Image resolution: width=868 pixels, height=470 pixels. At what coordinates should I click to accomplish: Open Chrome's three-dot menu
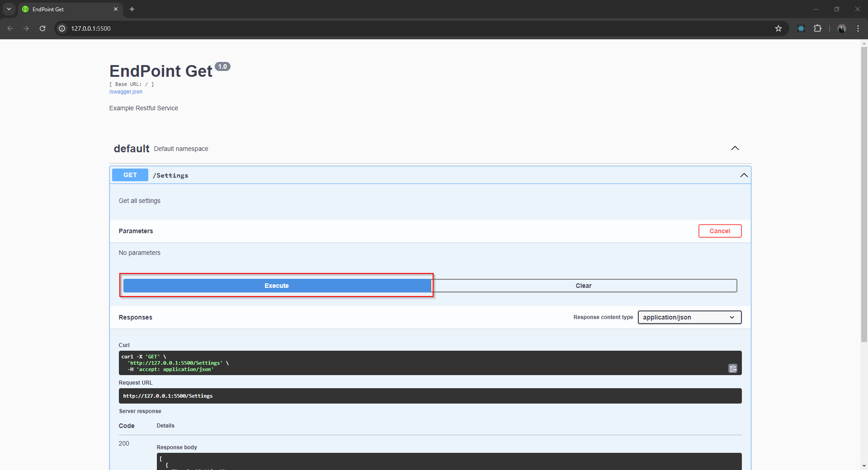[x=858, y=28]
